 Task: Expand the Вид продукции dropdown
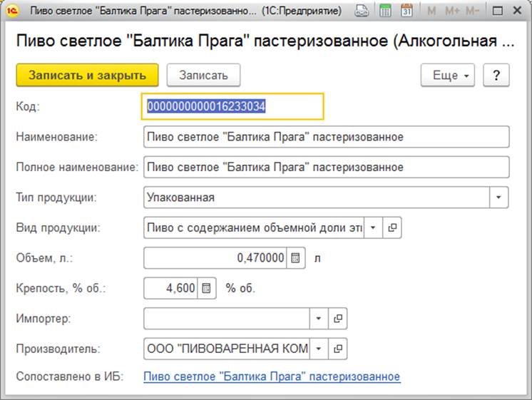pos(374,228)
